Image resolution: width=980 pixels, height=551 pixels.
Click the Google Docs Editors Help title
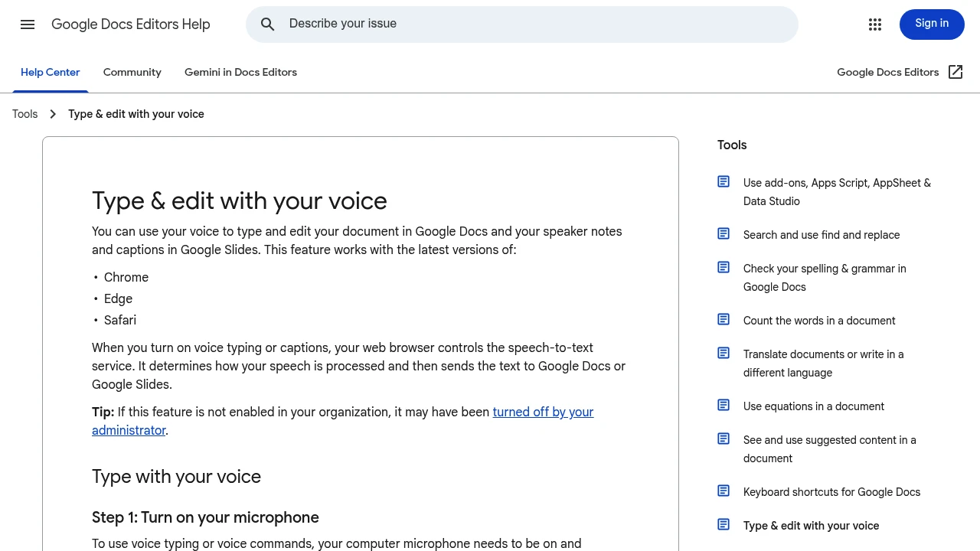[x=131, y=24]
